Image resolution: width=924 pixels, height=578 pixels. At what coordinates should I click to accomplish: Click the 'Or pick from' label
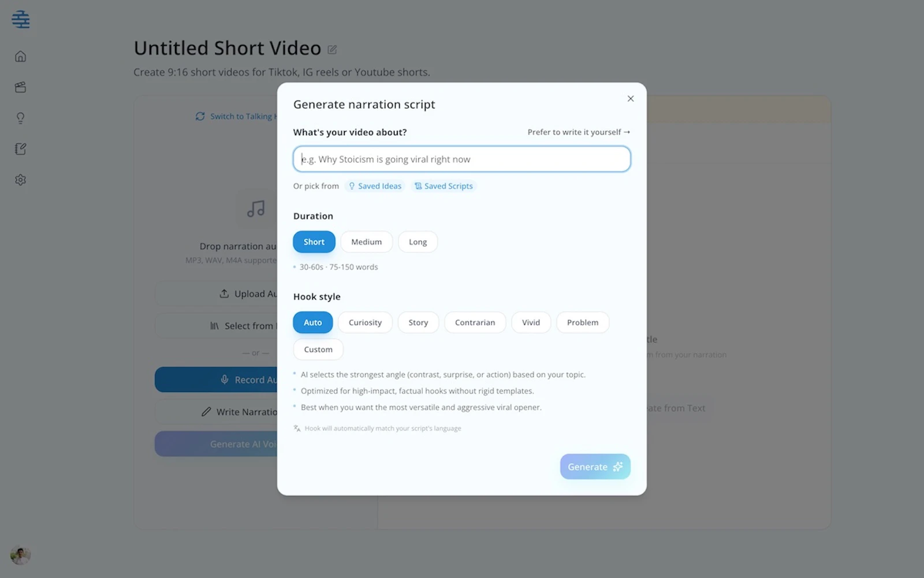[x=316, y=186]
